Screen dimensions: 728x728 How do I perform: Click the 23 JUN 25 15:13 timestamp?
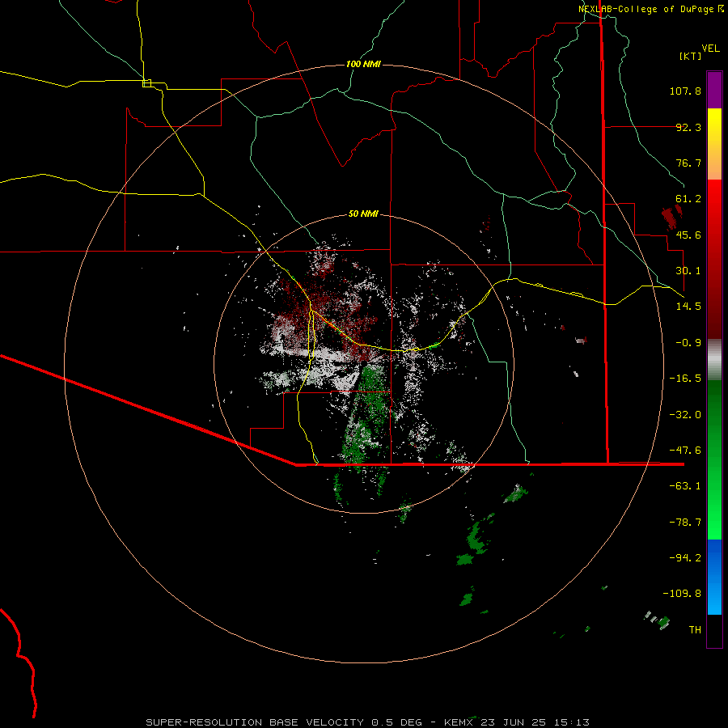[x=535, y=722]
